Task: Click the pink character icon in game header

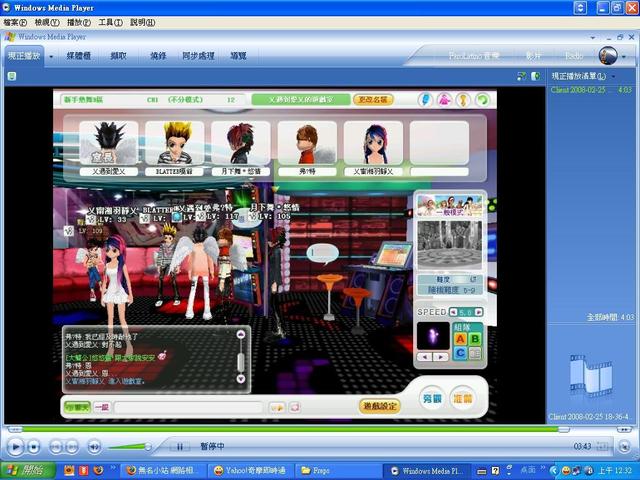Action: coord(444,100)
